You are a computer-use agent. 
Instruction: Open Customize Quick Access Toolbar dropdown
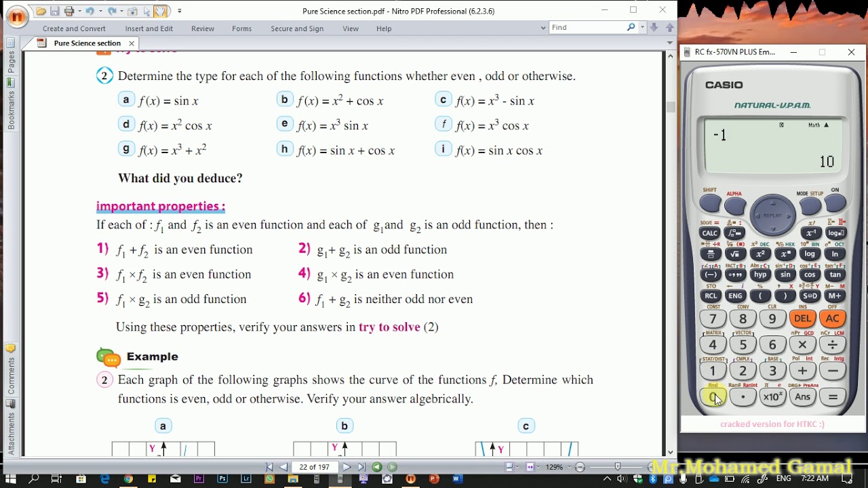coord(180,11)
